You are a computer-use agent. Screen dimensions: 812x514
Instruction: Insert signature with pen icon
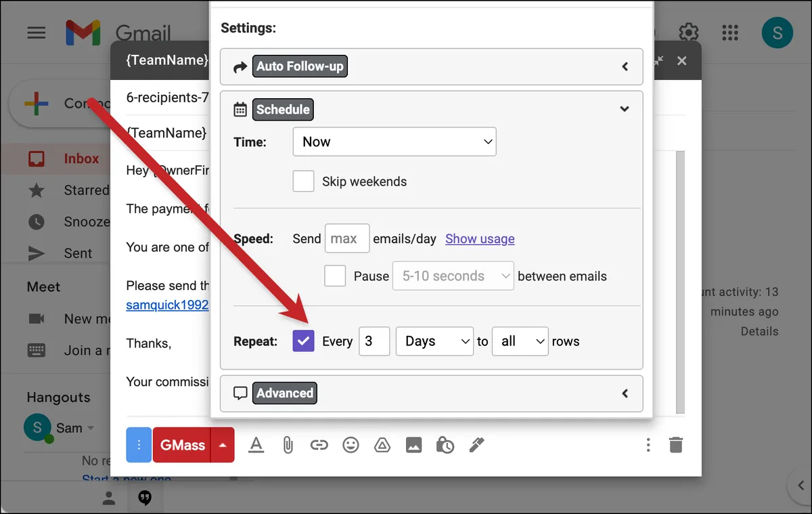pos(476,445)
